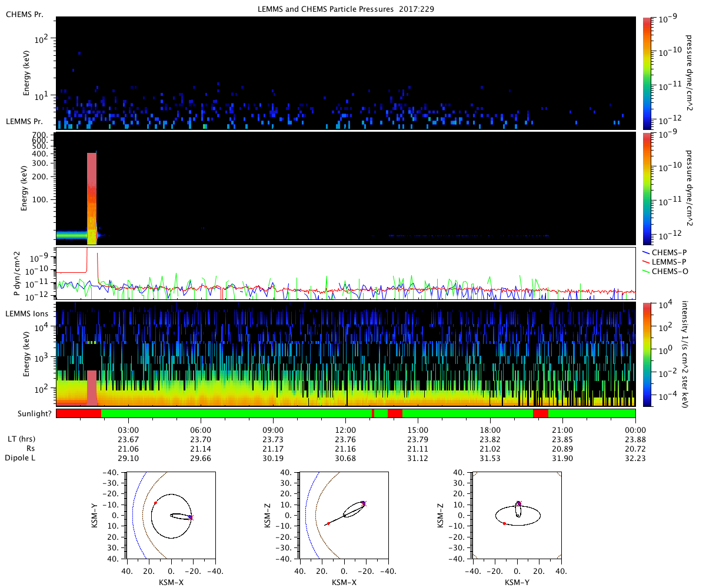Click the Rs value '20.72'

[x=635, y=448]
